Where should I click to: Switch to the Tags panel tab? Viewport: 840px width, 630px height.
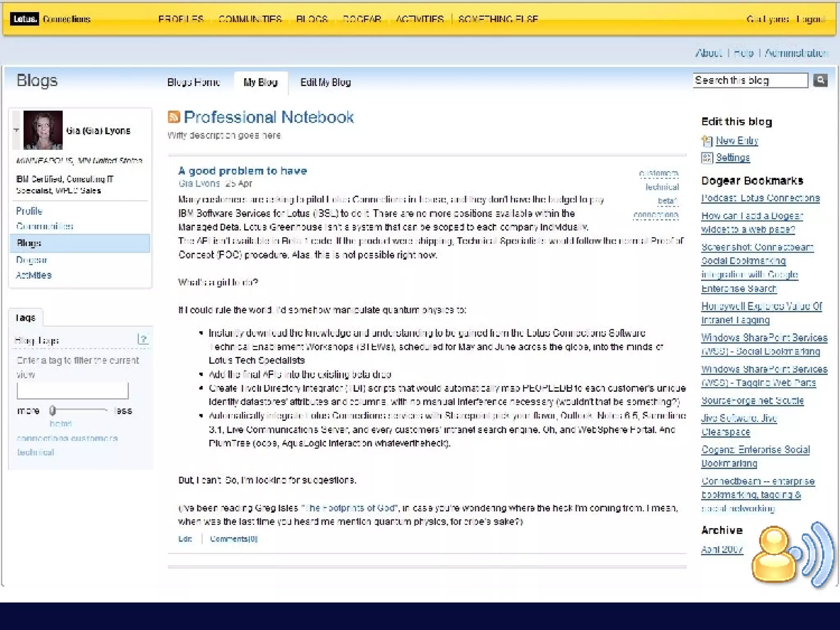click(x=25, y=317)
